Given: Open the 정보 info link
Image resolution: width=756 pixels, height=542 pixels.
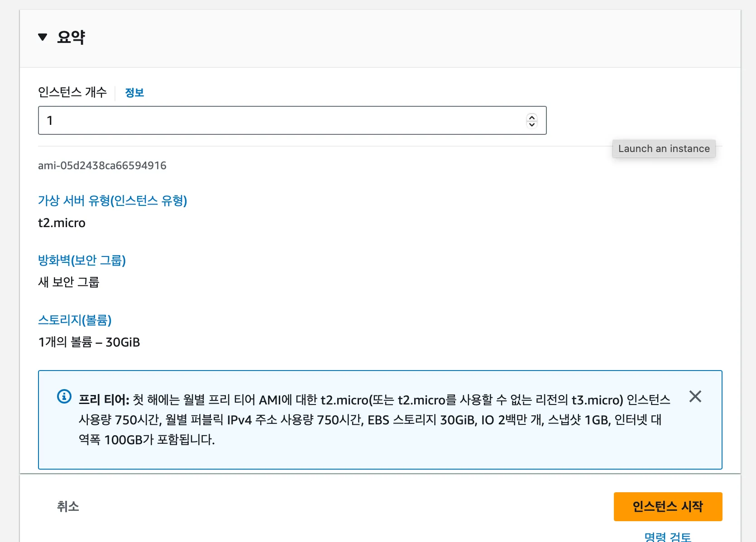Looking at the screenshot, I should pyautogui.click(x=134, y=93).
